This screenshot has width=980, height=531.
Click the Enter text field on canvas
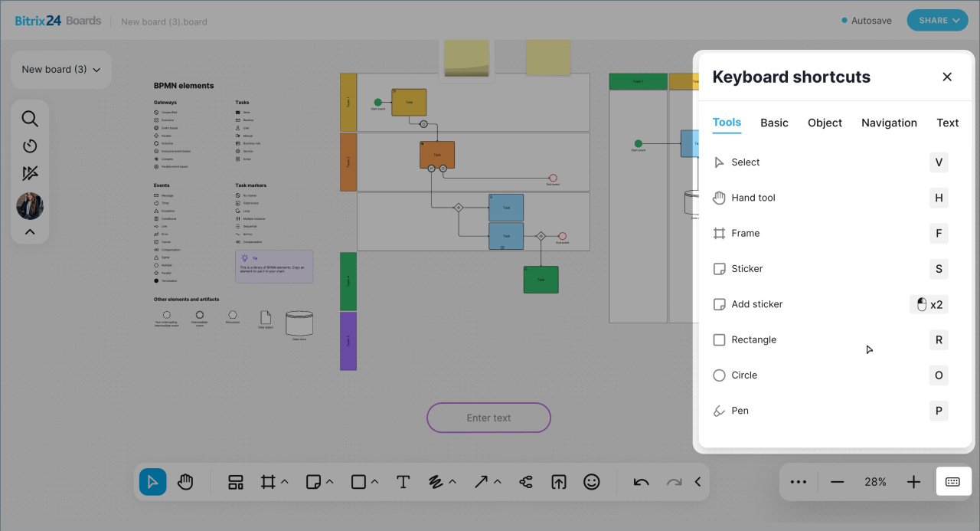[x=488, y=418]
